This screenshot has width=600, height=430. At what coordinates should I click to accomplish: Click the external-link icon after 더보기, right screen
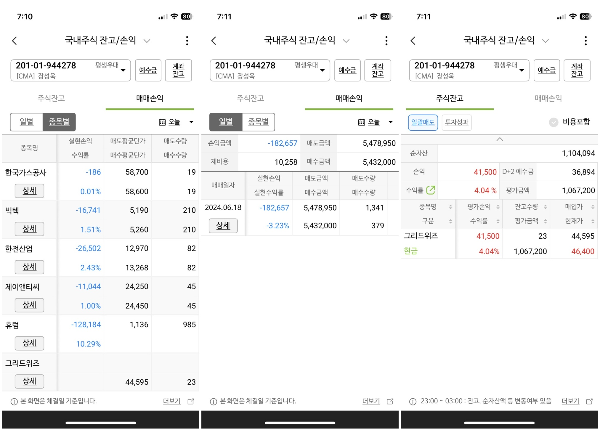coord(589,401)
